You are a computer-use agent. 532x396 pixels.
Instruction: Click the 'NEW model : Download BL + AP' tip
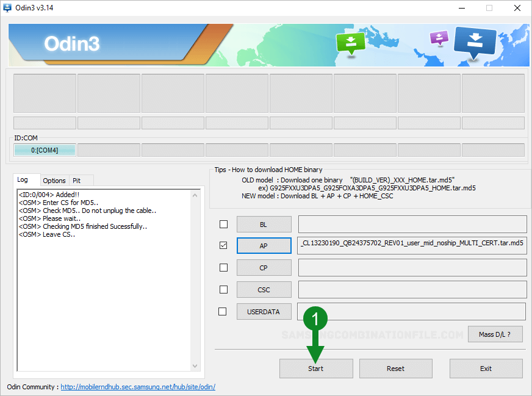point(317,196)
